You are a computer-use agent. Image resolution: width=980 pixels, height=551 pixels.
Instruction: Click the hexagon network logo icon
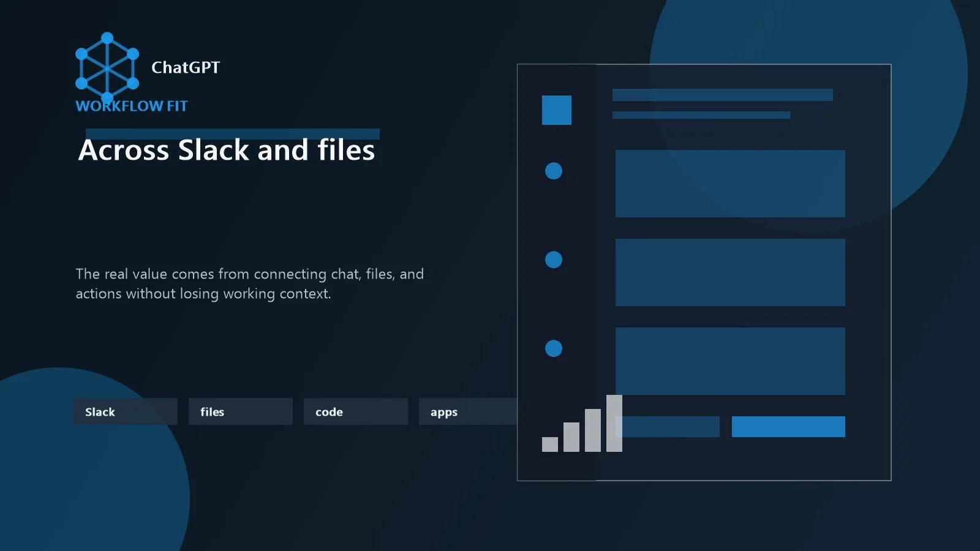[x=107, y=68]
